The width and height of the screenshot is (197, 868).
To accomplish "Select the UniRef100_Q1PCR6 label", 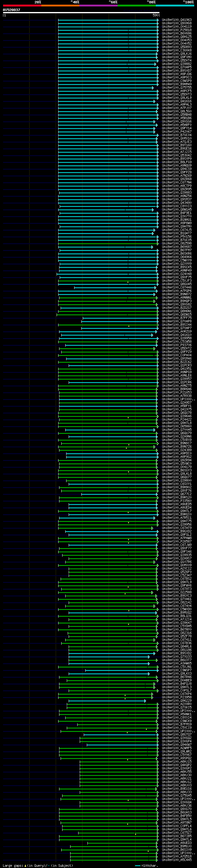I will [x=177, y=382].
